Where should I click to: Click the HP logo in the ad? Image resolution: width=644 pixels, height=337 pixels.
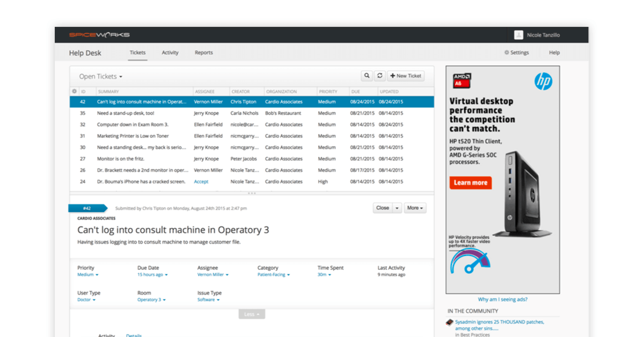(543, 82)
